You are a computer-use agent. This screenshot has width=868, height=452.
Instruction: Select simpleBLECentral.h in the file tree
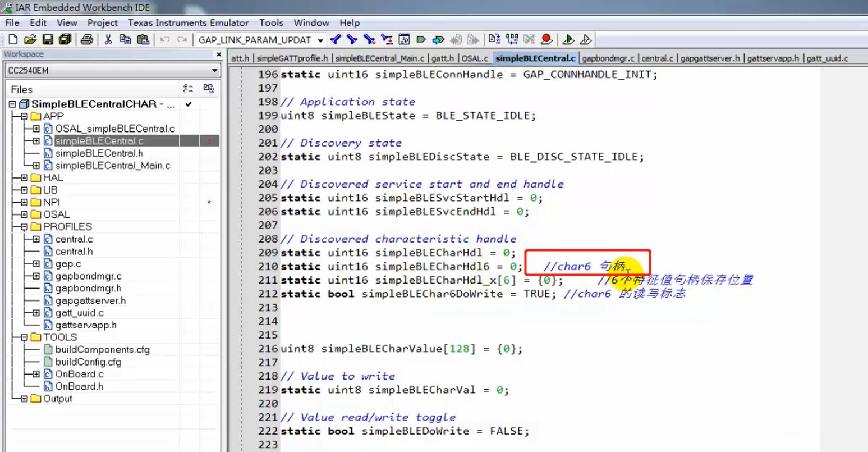99,153
